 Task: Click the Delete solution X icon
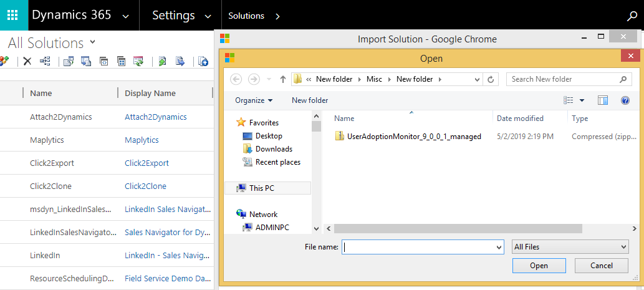27,61
